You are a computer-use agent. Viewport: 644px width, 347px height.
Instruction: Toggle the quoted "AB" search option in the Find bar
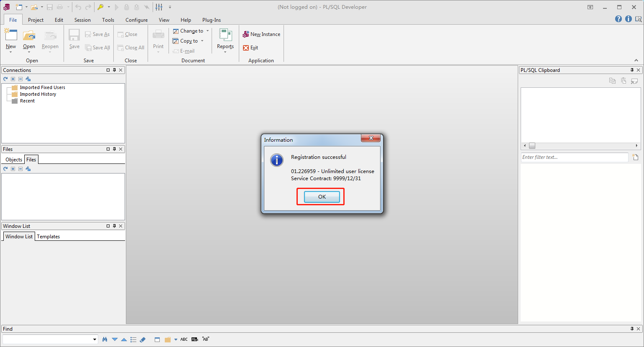click(206, 339)
